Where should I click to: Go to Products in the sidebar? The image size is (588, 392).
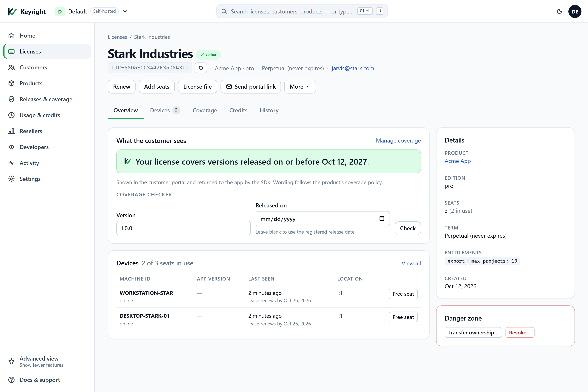click(47, 83)
